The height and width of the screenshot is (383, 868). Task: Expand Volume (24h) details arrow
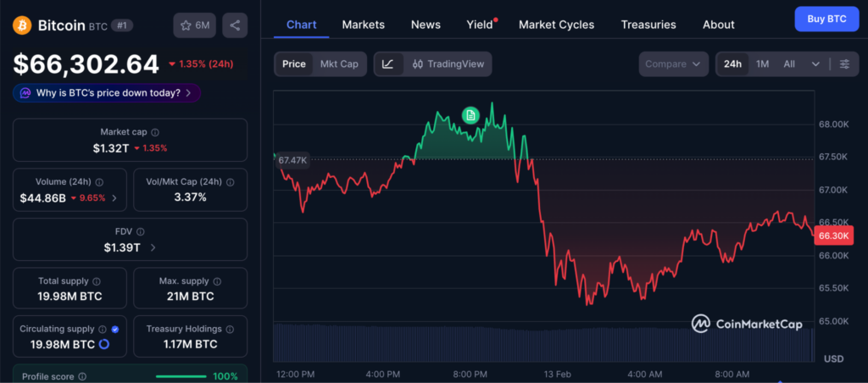(x=114, y=198)
